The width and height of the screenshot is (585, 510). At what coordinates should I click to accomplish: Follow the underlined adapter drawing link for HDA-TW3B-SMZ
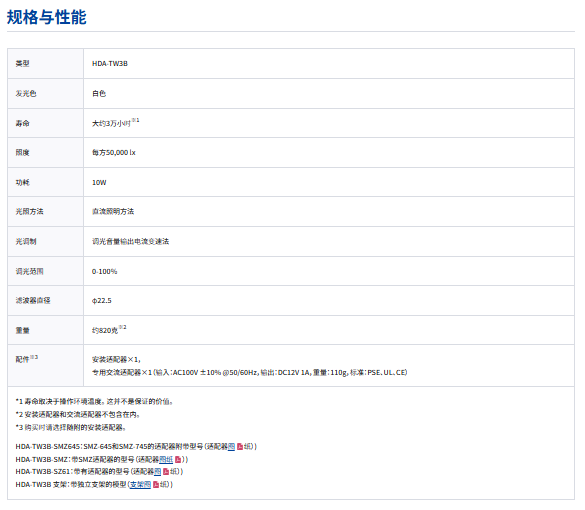(x=166, y=459)
